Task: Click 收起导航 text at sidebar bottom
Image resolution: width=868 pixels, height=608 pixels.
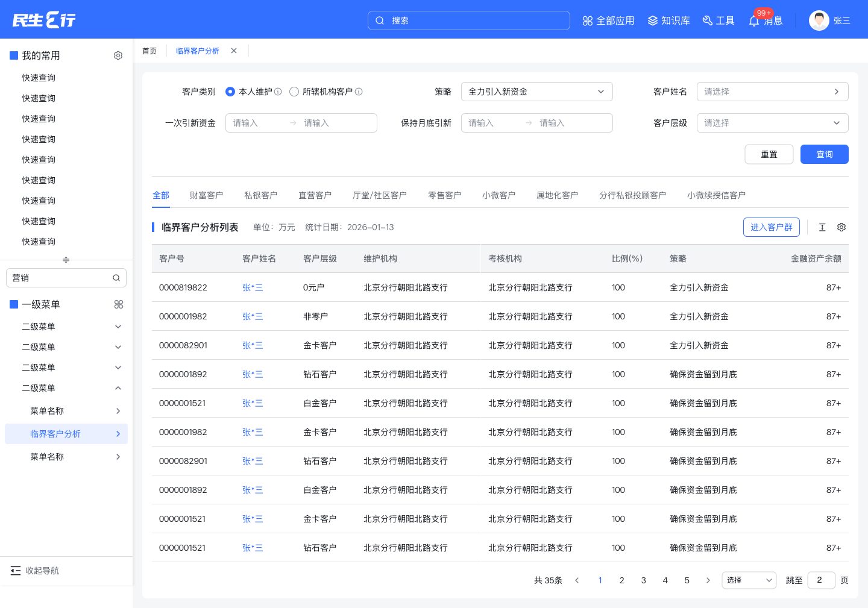Action: [42, 571]
